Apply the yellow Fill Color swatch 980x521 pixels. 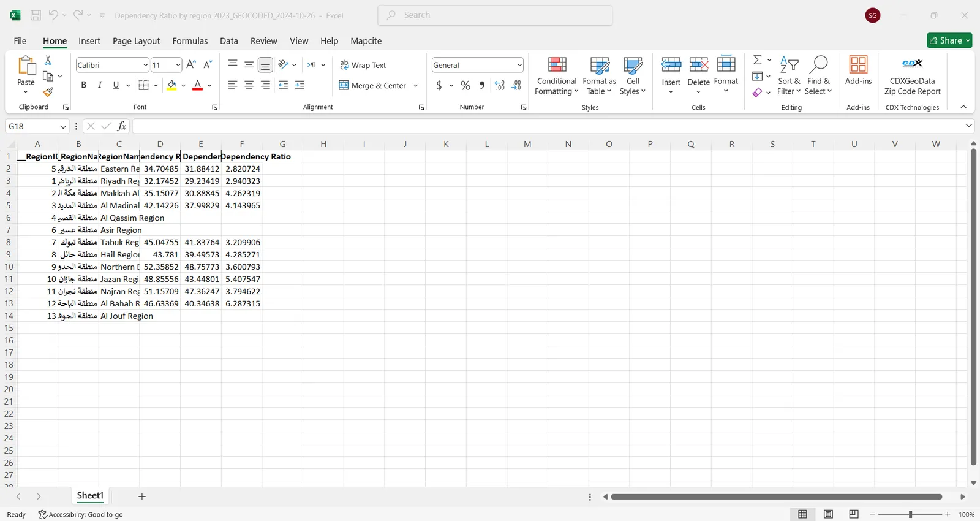click(171, 85)
